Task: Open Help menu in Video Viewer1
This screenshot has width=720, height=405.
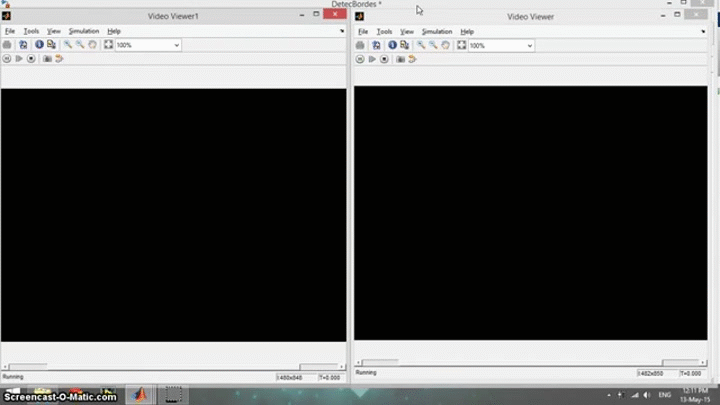Action: click(x=114, y=31)
